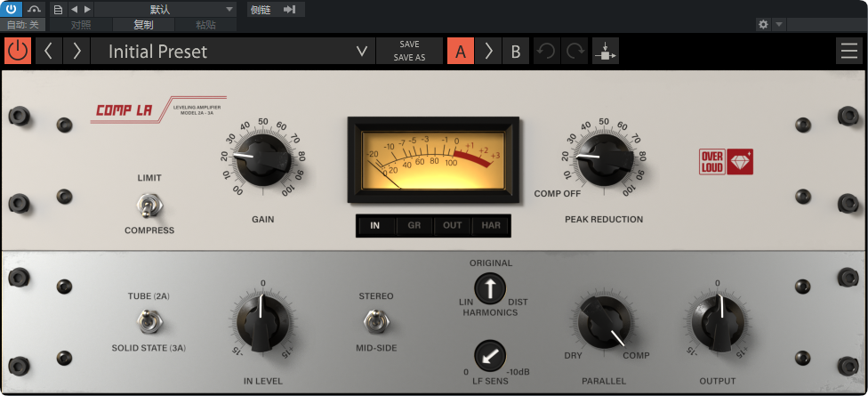Click the HARMONICS arrow selector knob
The height and width of the screenshot is (396, 868).
pos(490,288)
